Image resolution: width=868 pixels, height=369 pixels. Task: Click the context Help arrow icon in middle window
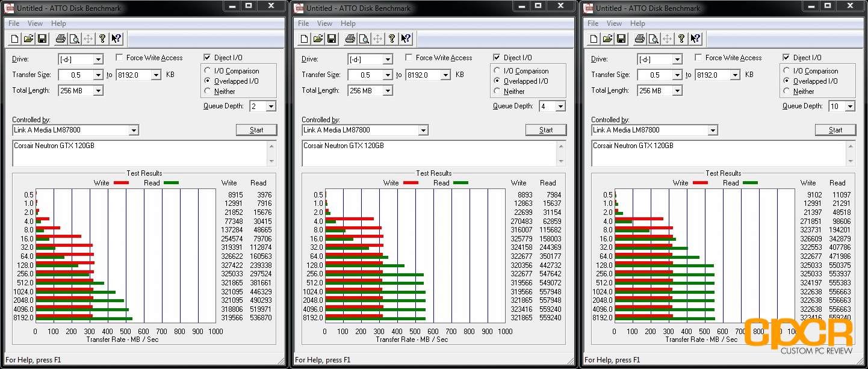(x=406, y=39)
